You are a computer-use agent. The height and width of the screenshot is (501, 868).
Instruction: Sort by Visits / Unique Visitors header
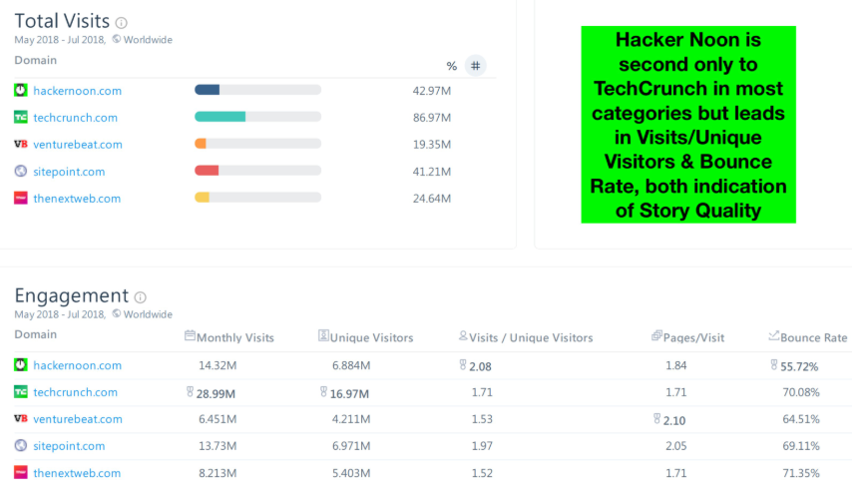tap(531, 337)
